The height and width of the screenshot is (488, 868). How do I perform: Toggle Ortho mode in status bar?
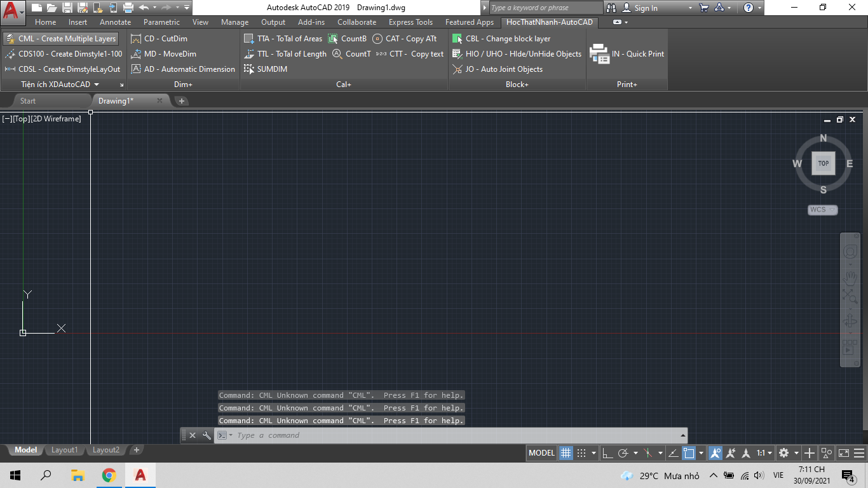point(607,453)
